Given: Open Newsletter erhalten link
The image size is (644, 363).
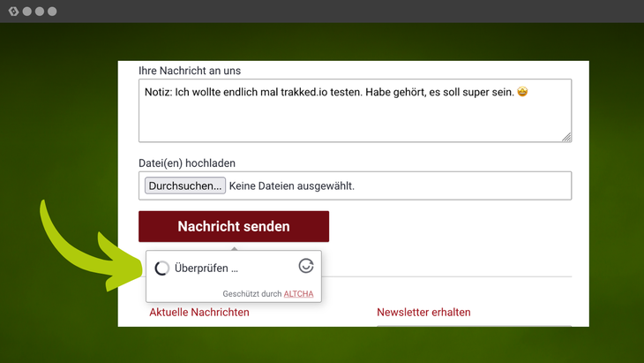Looking at the screenshot, I should click(423, 312).
